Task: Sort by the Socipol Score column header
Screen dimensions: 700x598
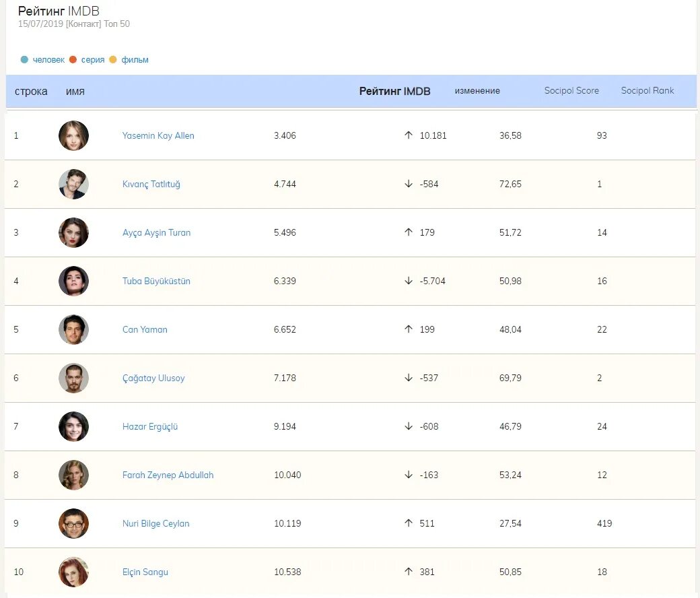Action: [571, 90]
